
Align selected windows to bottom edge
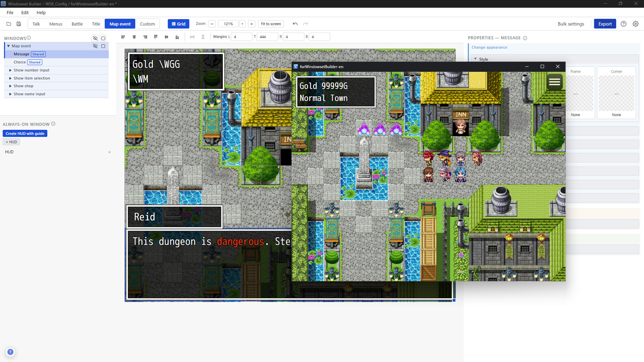click(177, 37)
